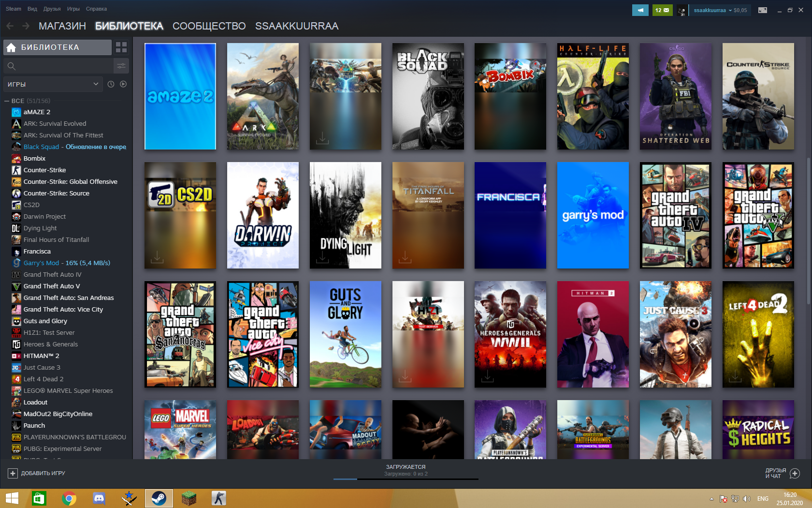
Task: Click the Dying Light list icon
Action: pos(16,228)
